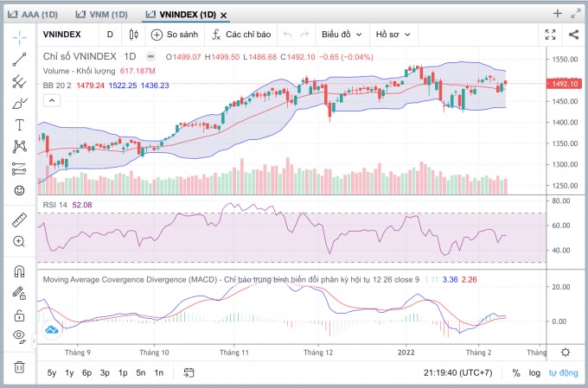Click the 21:19:40 (UTC+7) timezone selector
Image resolution: width=588 pixels, height=388 pixels.
point(458,373)
